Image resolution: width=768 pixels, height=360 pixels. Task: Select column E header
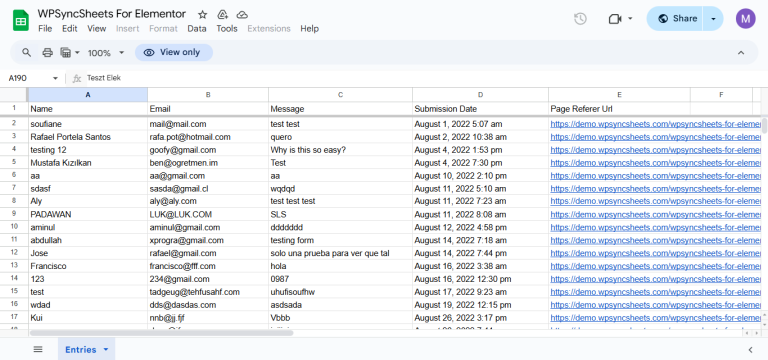[x=619, y=95]
